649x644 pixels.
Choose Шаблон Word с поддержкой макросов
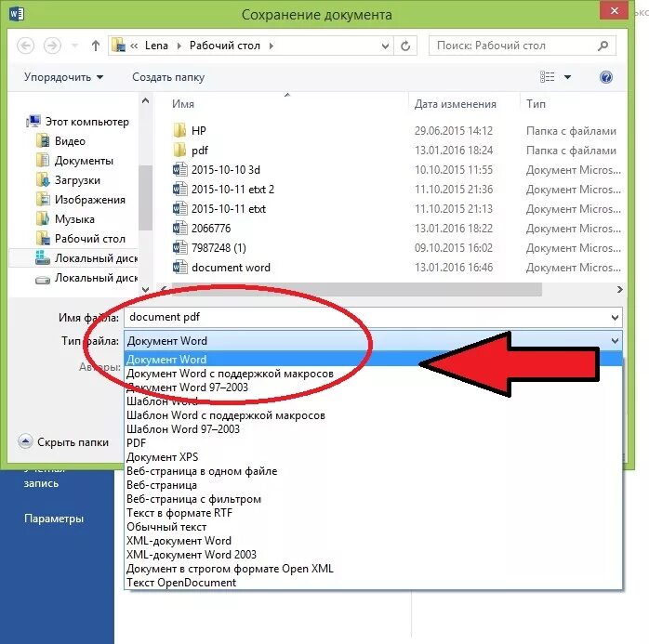click(x=374, y=414)
